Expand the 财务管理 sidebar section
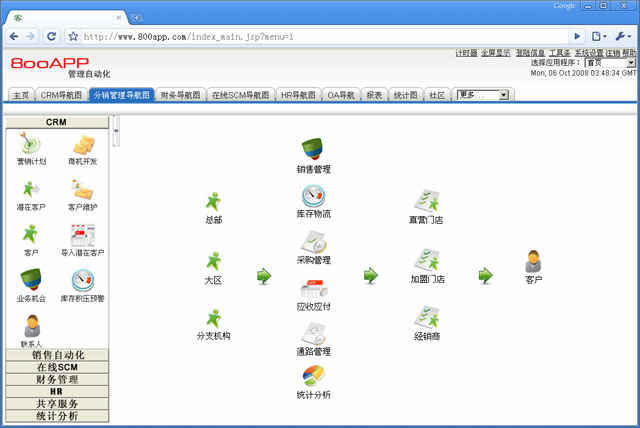 pyautogui.click(x=57, y=379)
